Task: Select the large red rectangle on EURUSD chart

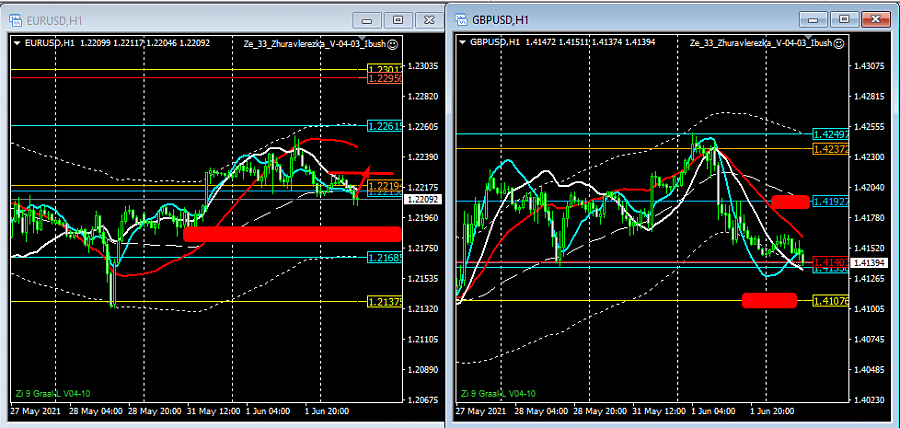Action: (292, 234)
